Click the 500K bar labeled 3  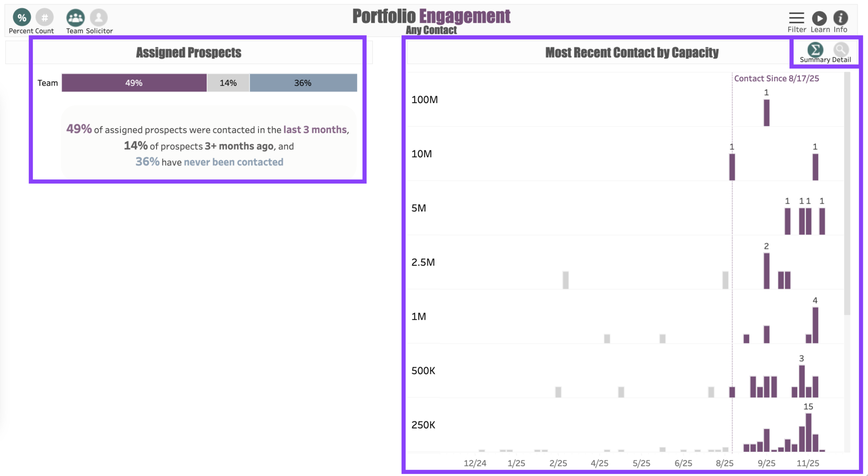[x=801, y=381]
